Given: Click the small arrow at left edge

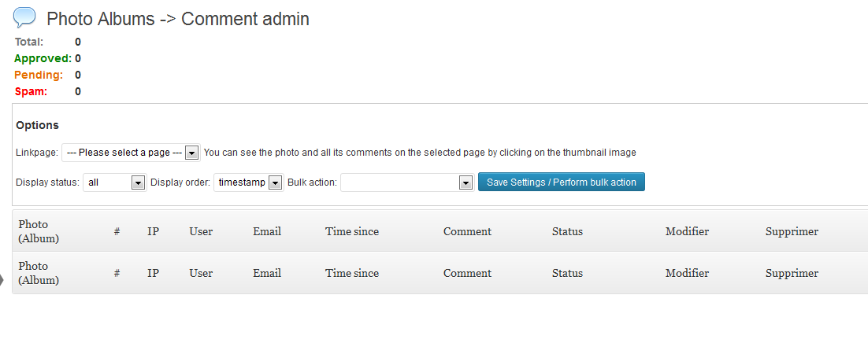Looking at the screenshot, I should pos(2,280).
